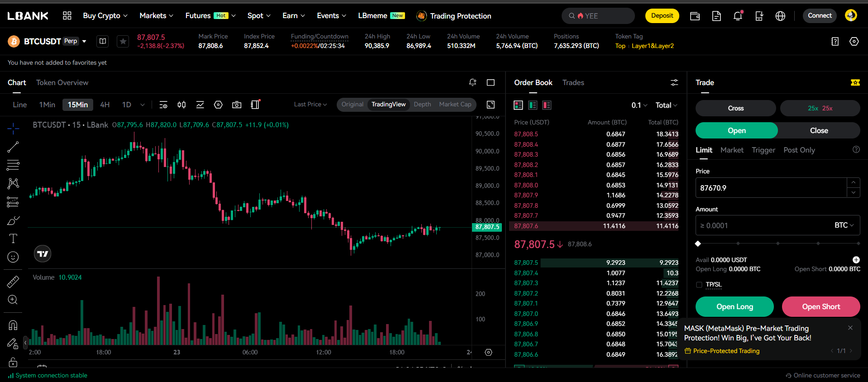The width and height of the screenshot is (868, 382).
Task: Select the trend line drawing tool
Action: coord(13,147)
